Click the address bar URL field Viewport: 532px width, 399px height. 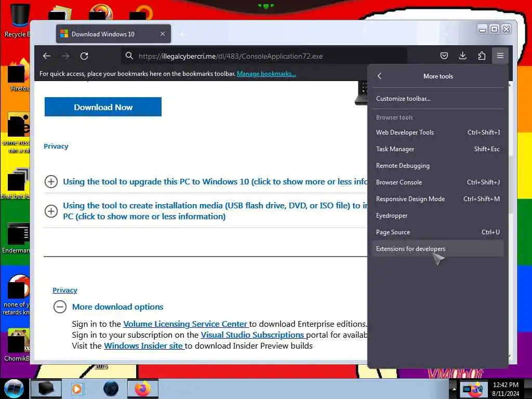coord(264,56)
